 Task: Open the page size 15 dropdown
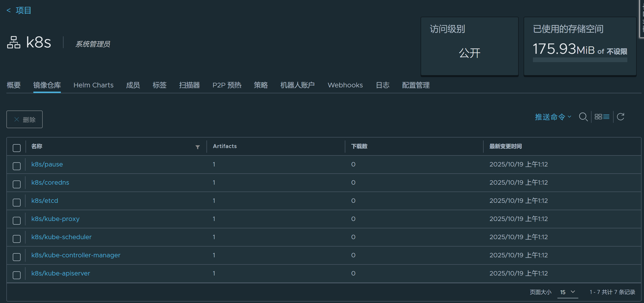point(567,292)
